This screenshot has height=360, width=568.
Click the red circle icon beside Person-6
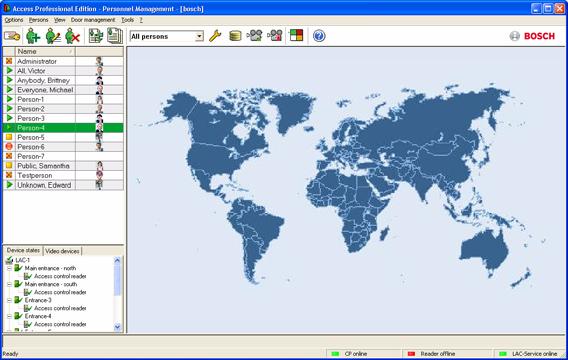tap(9, 146)
